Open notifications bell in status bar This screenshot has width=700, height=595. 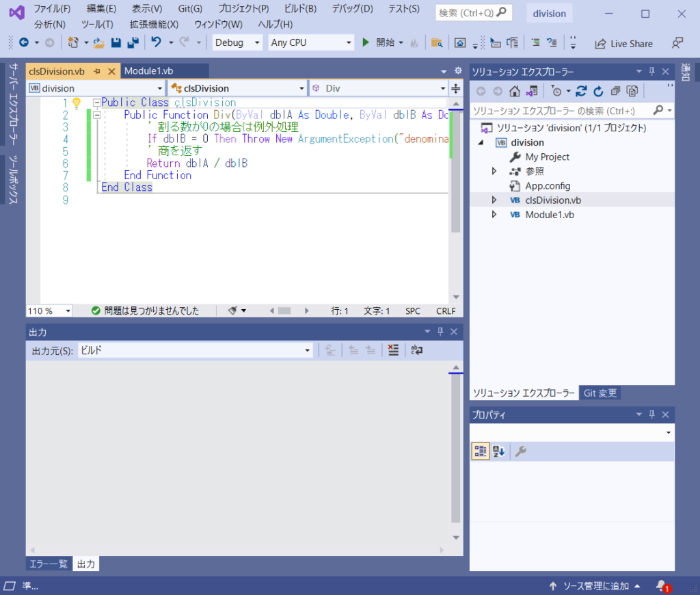point(661,586)
